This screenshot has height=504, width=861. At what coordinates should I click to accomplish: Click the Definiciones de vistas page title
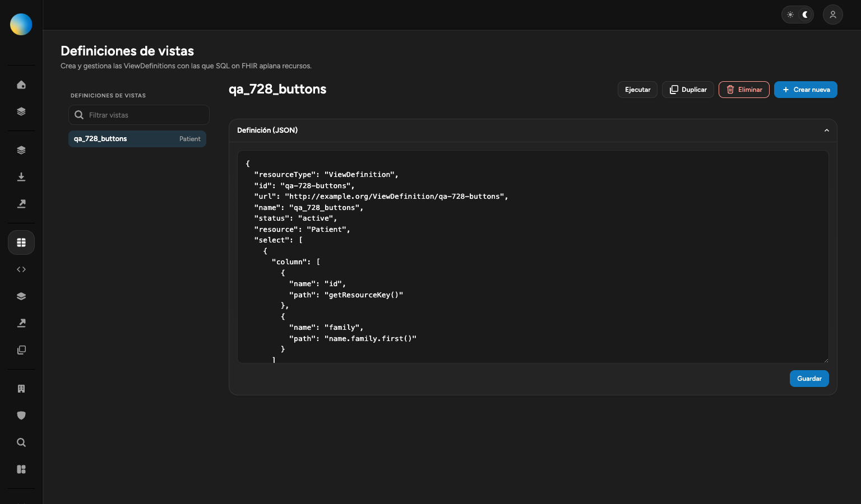(127, 51)
